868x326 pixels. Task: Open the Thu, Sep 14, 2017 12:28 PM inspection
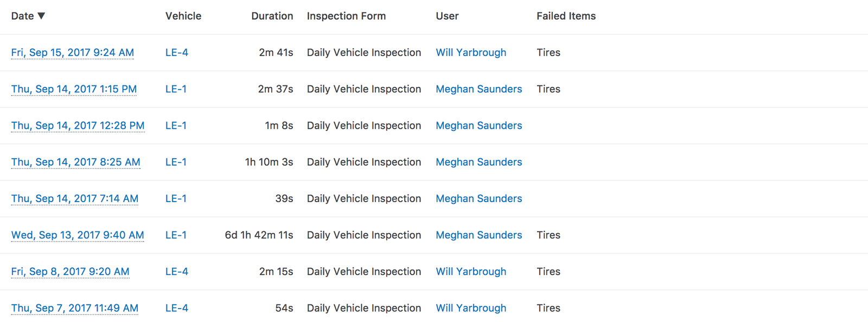click(x=78, y=126)
